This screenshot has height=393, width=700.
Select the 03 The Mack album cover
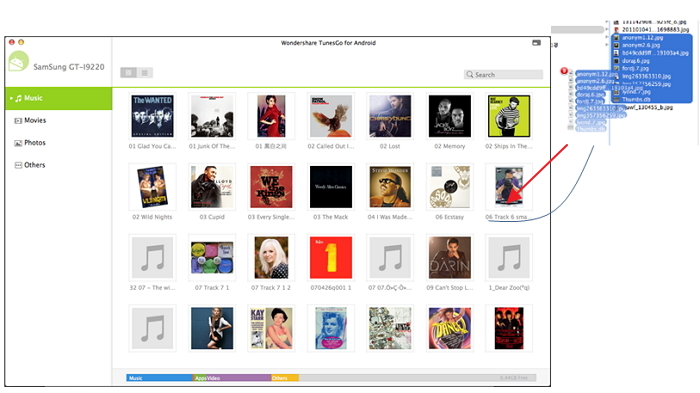pyautogui.click(x=330, y=187)
